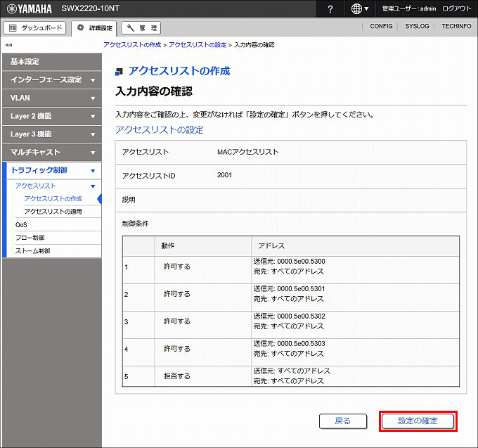Collapse the トラフィック制御 menu arrow
The image size is (478, 448).
pyautogui.click(x=93, y=171)
